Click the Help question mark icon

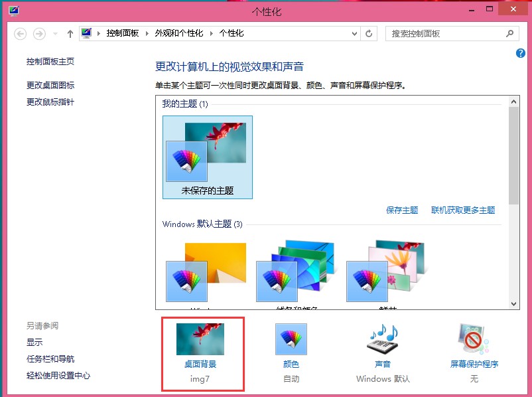tap(520, 53)
